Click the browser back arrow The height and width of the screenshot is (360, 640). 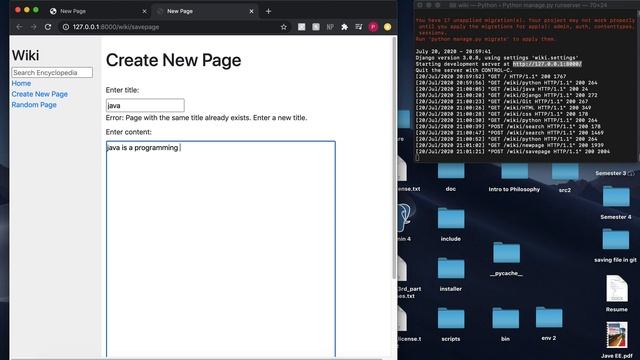19,27
